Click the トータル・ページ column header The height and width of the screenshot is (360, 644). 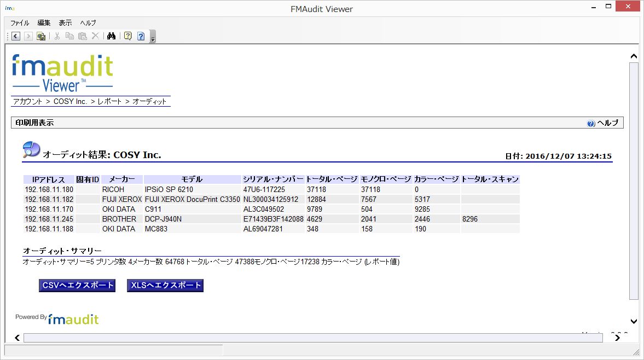tap(332, 179)
